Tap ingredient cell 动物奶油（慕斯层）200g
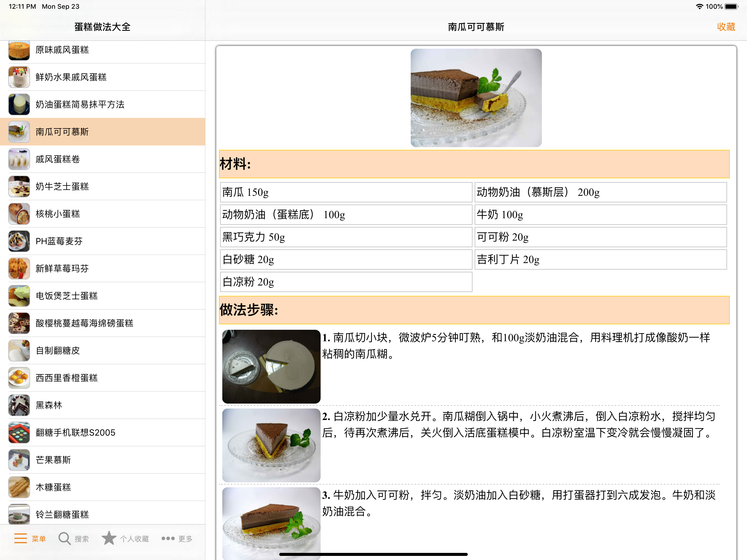 [x=600, y=192]
